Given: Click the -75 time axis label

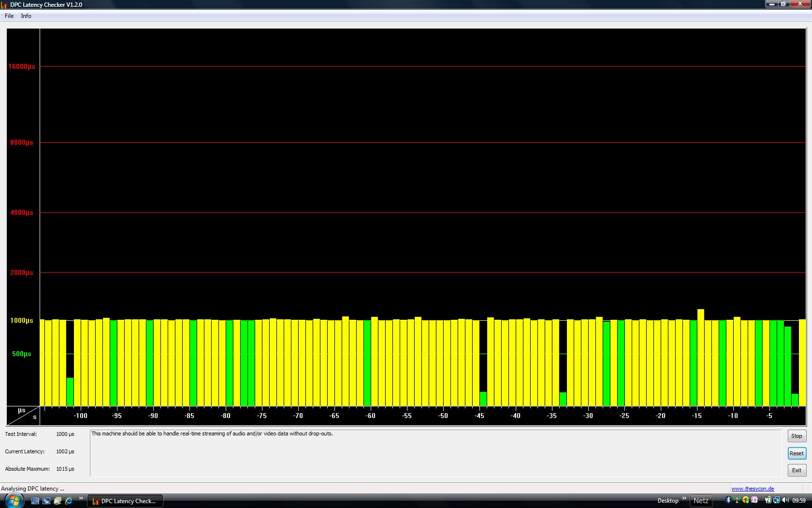Looking at the screenshot, I should tap(262, 416).
